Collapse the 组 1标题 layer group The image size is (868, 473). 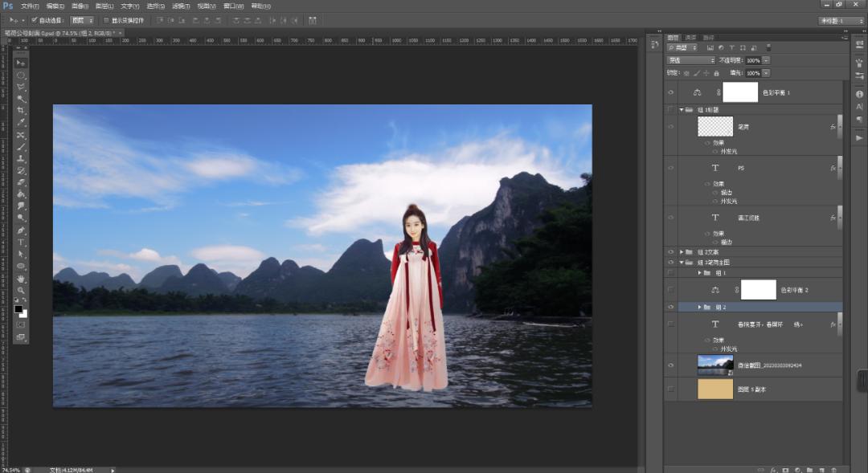(x=682, y=109)
